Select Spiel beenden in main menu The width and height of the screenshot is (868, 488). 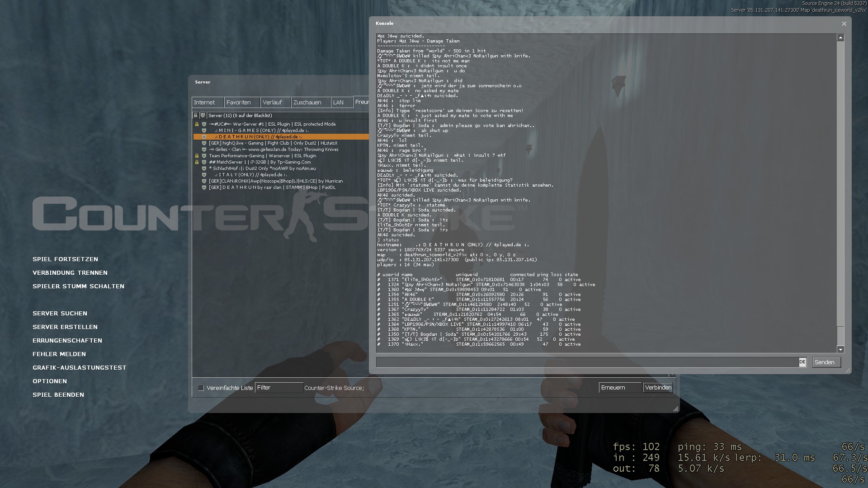click(58, 395)
